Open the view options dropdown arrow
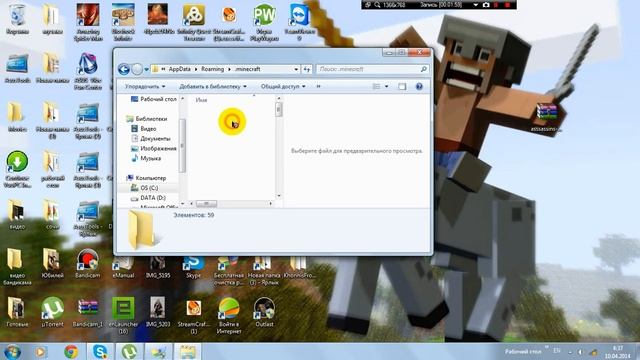Screen dimensions: 640x360 387,87
